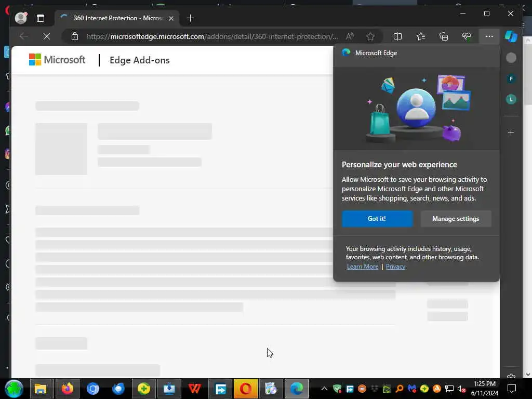Image resolution: width=532 pixels, height=399 pixels.
Task: Activate Read aloud icon
Action: click(x=350, y=36)
